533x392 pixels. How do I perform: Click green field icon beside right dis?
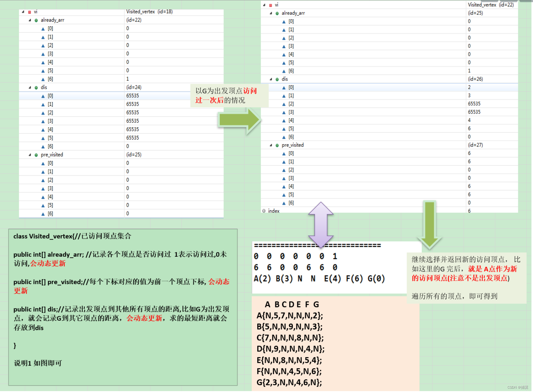277,79
